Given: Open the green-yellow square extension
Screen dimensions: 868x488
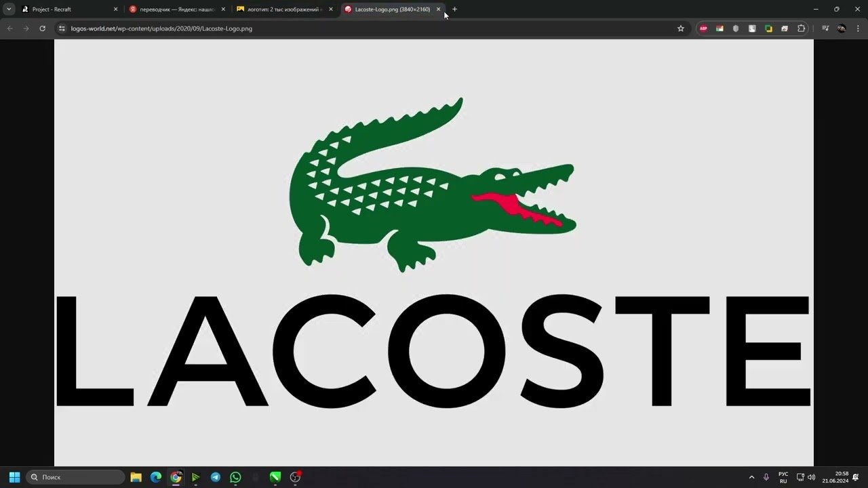Looking at the screenshot, I should coord(768,28).
